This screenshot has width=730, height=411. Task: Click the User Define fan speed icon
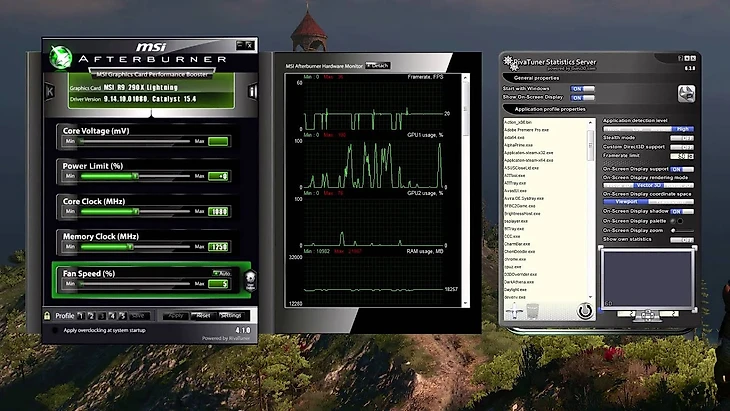[250, 281]
